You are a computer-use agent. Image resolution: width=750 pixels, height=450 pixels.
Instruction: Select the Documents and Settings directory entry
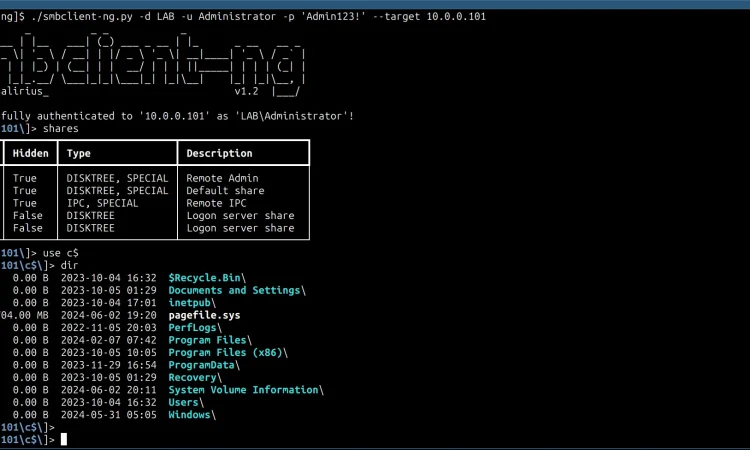point(237,290)
